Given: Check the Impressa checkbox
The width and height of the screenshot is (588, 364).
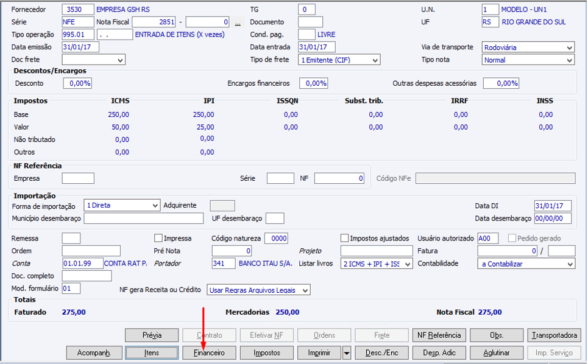Looking at the screenshot, I should 158,238.
